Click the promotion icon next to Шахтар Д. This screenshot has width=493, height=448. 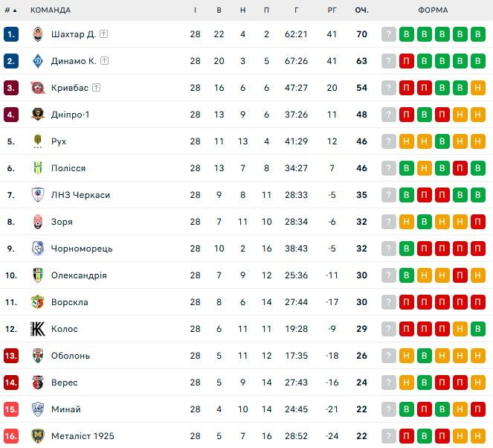coord(104,34)
